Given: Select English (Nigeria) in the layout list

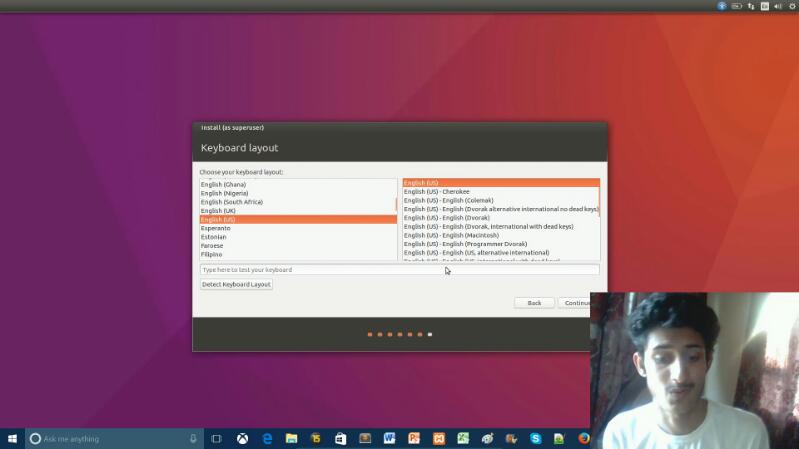Looking at the screenshot, I should pos(298,193).
